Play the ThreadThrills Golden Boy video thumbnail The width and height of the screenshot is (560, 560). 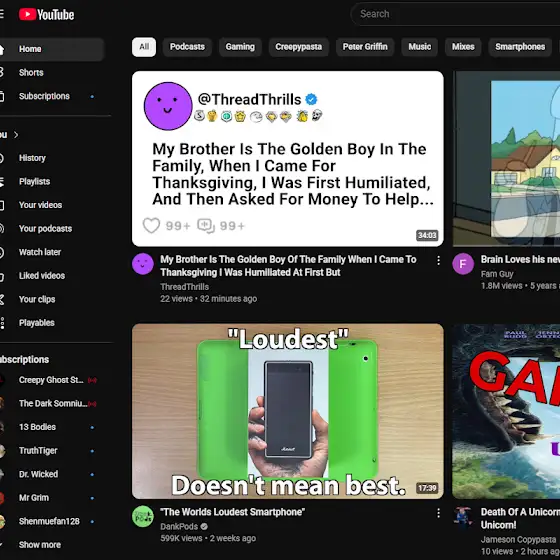point(288,159)
